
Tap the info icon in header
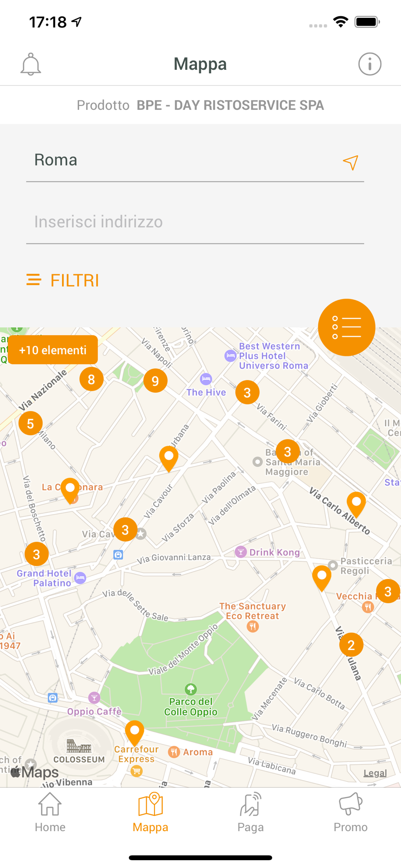[x=370, y=64]
